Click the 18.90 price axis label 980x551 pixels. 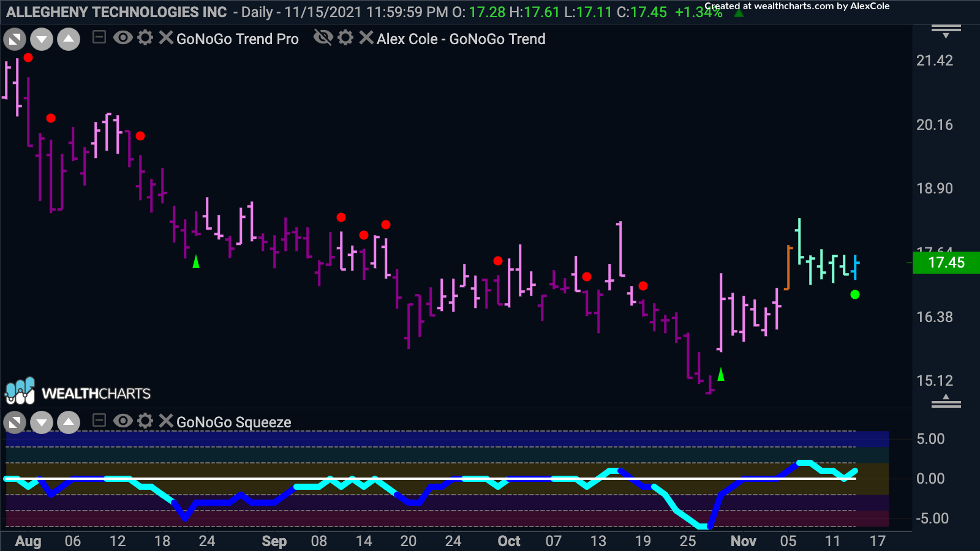click(935, 189)
